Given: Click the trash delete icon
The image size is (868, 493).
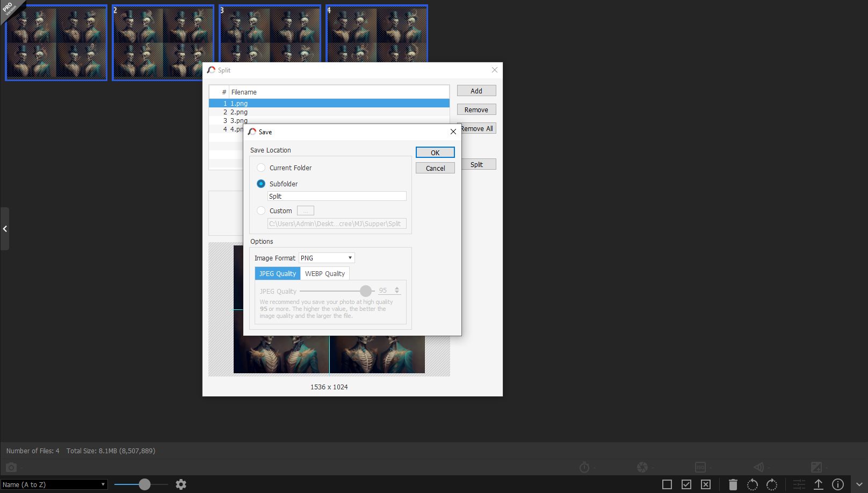Looking at the screenshot, I should [733, 484].
